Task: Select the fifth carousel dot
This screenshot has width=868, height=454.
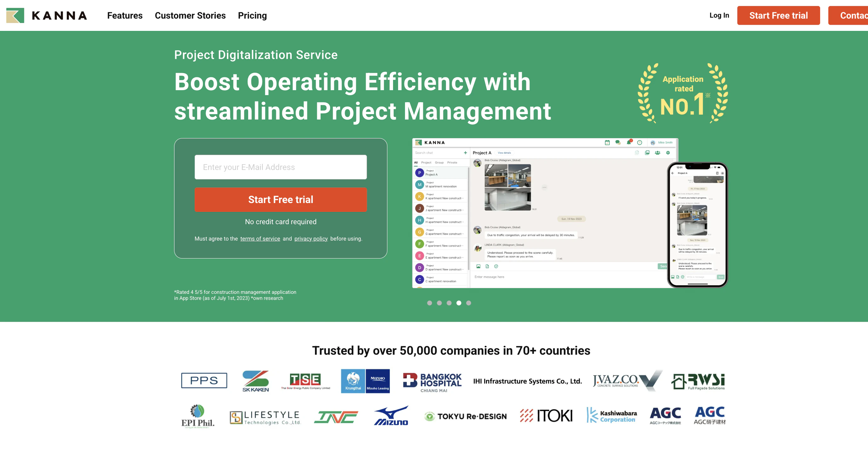Action: coord(468,303)
